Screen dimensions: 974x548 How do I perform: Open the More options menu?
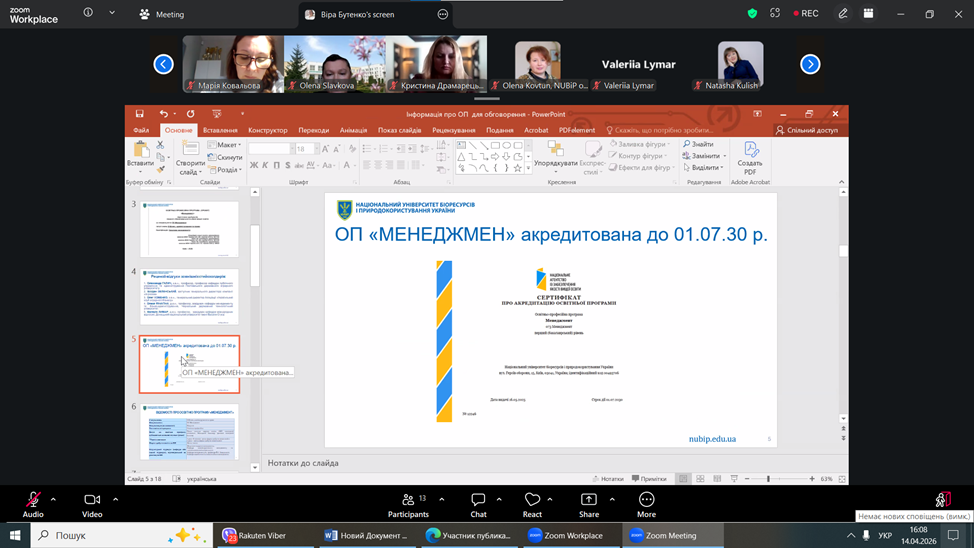click(x=646, y=500)
